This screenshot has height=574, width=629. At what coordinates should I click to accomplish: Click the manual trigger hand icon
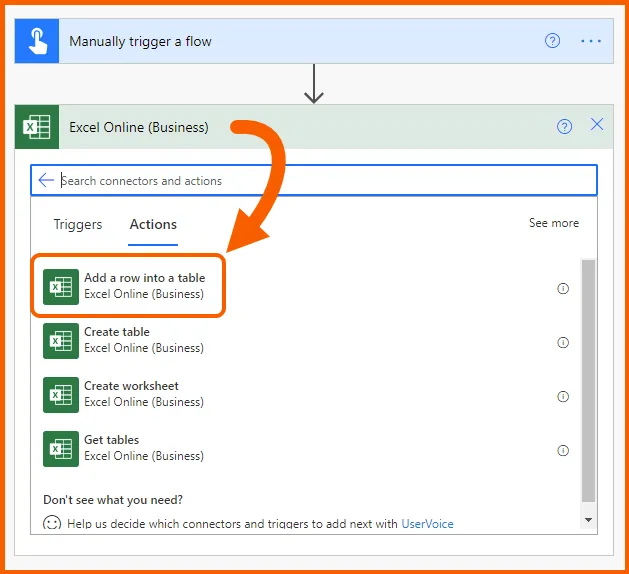click(x=37, y=42)
